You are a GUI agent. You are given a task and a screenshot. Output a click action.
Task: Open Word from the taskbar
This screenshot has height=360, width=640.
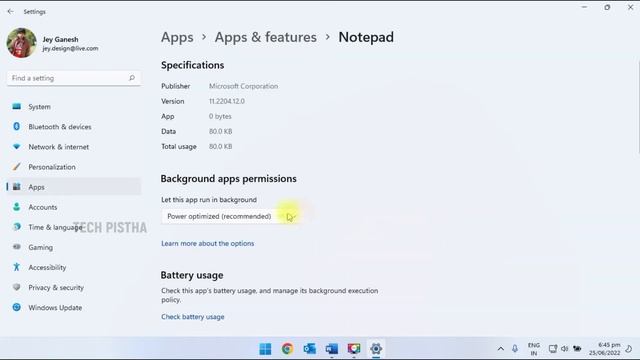pyautogui.click(x=331, y=349)
